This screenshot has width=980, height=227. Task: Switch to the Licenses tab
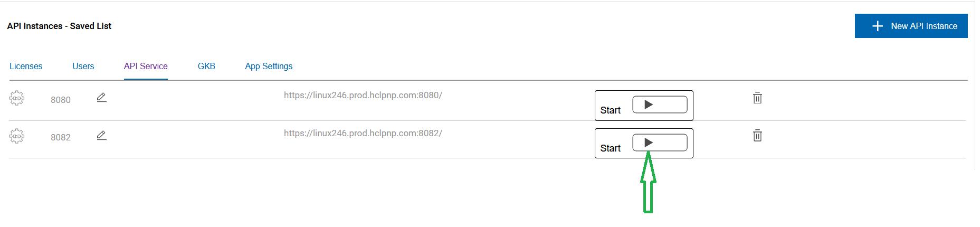[26, 66]
